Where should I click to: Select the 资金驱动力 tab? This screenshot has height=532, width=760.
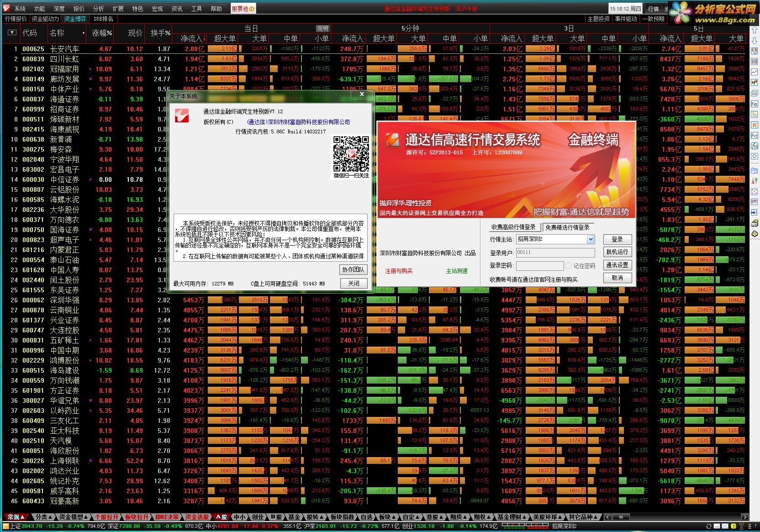click(45, 19)
